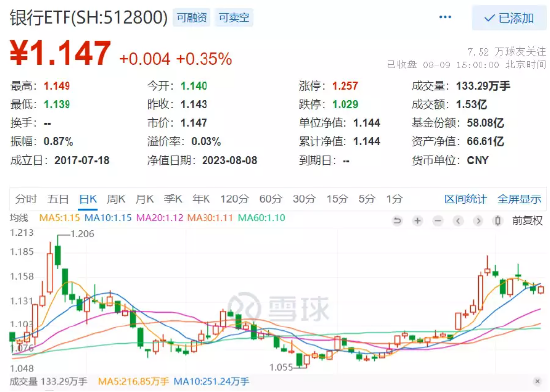This screenshot has width=550, height=392.
Task: Open 区间统计 range statistics
Action: [465, 199]
